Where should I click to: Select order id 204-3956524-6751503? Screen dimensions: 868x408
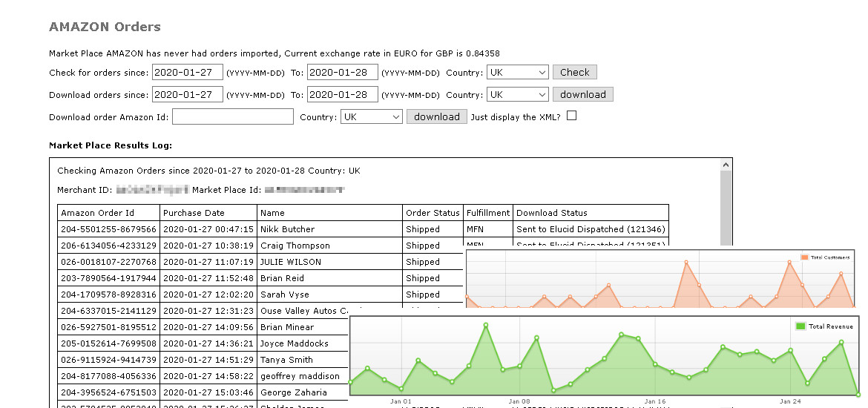(x=108, y=392)
